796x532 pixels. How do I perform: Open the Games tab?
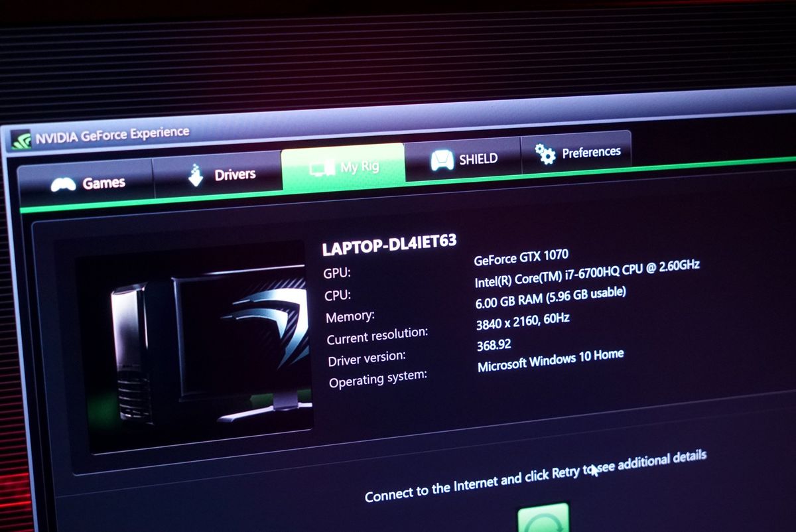(86, 182)
